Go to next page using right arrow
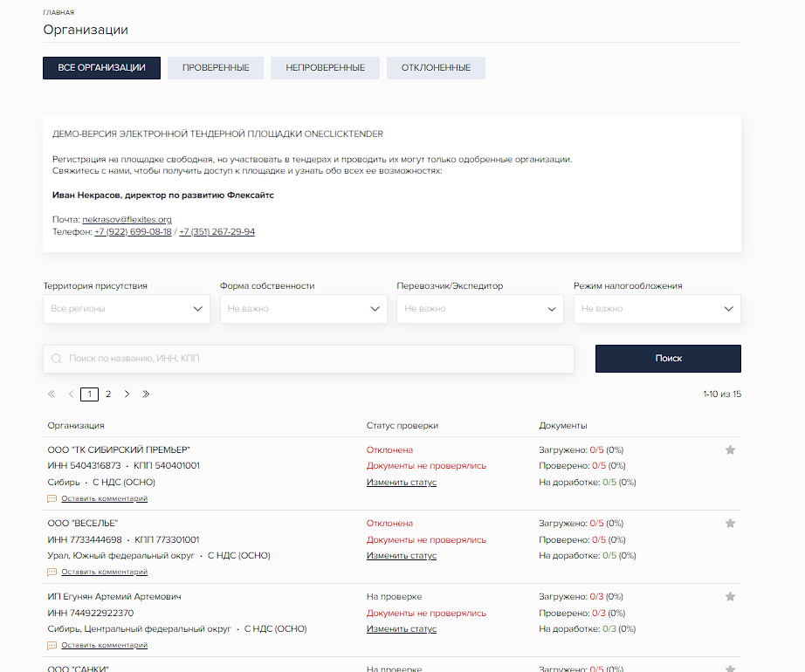Image resolution: width=805 pixels, height=672 pixels. (127, 394)
